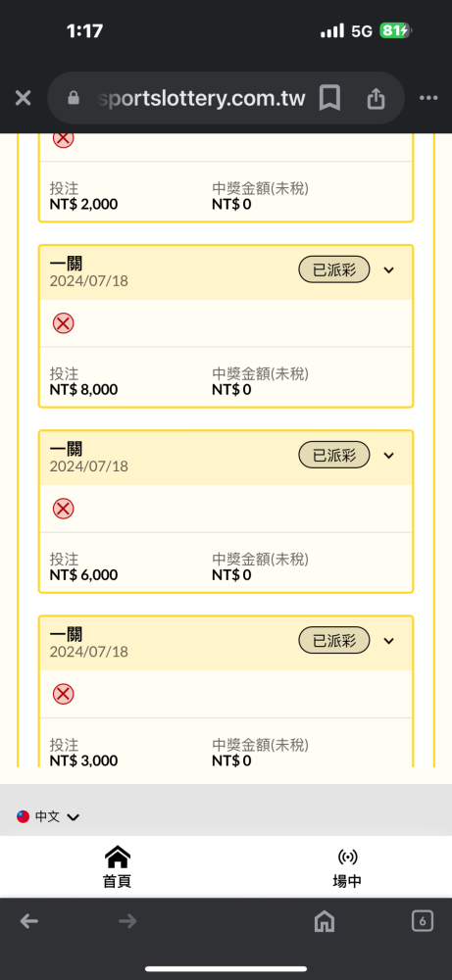Tap the red X on the NT$ 8,000 bet
Viewport: 452px width, 980px height.
pyautogui.click(x=63, y=323)
